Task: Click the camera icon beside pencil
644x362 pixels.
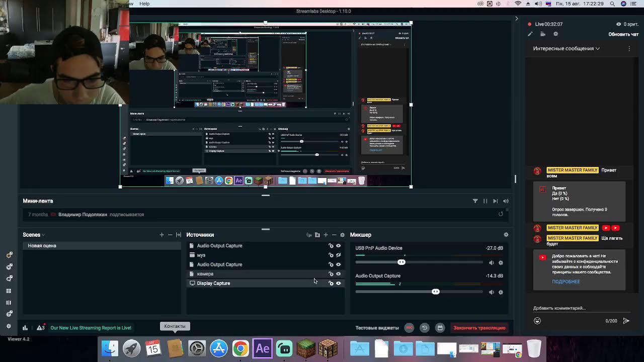Action: [543, 34]
